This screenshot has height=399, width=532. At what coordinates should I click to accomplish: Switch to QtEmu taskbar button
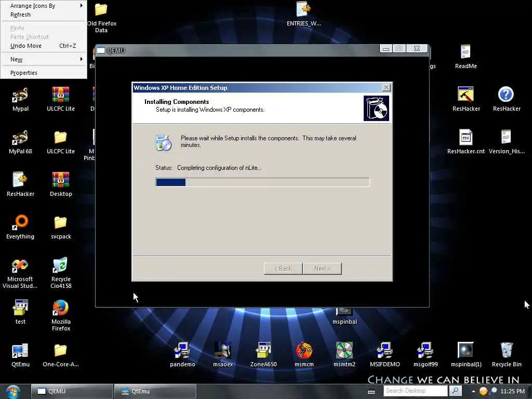pos(155,391)
